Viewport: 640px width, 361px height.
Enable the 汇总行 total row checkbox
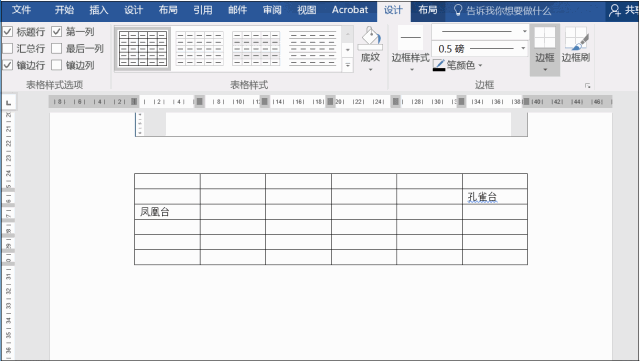[8, 49]
